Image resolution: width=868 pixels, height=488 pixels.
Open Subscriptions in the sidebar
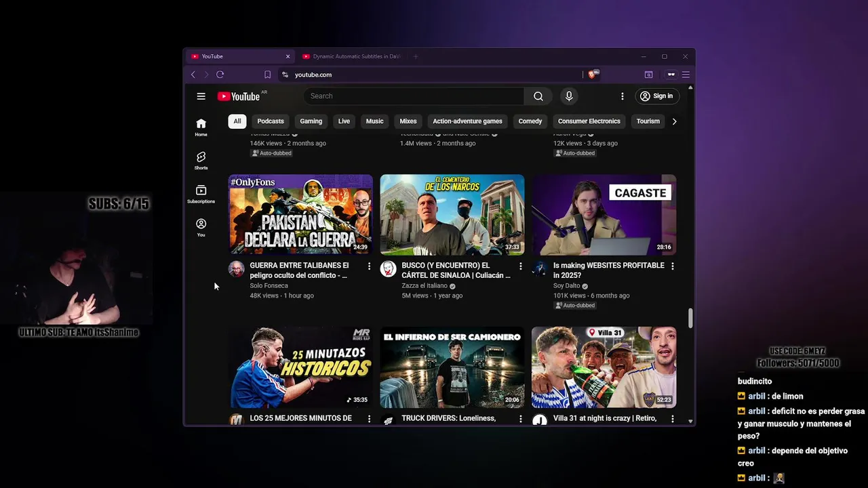pos(201,194)
